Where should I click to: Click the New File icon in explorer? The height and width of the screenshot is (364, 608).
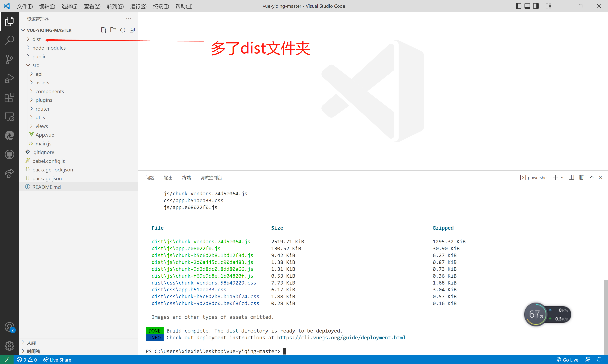tap(104, 30)
